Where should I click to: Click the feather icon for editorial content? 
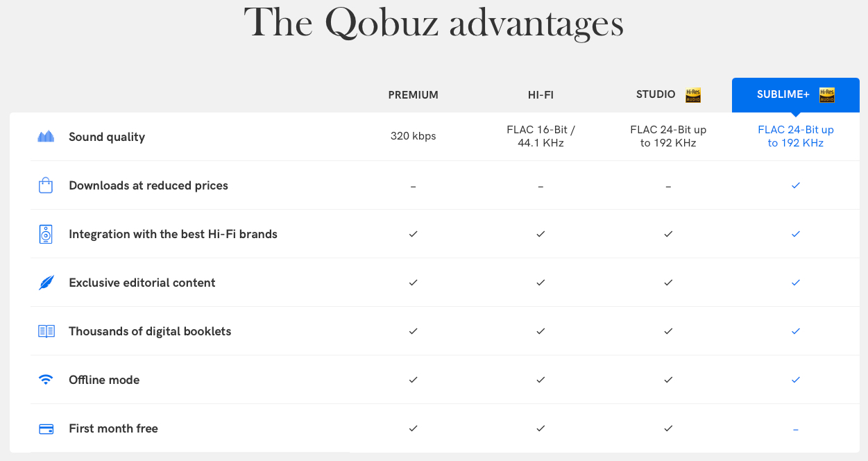(46, 283)
